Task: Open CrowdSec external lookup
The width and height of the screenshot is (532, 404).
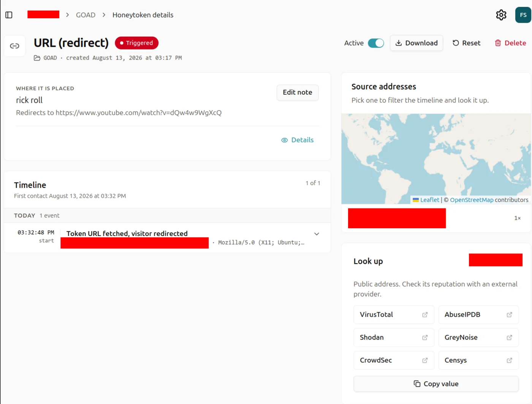Action: pyautogui.click(x=394, y=360)
